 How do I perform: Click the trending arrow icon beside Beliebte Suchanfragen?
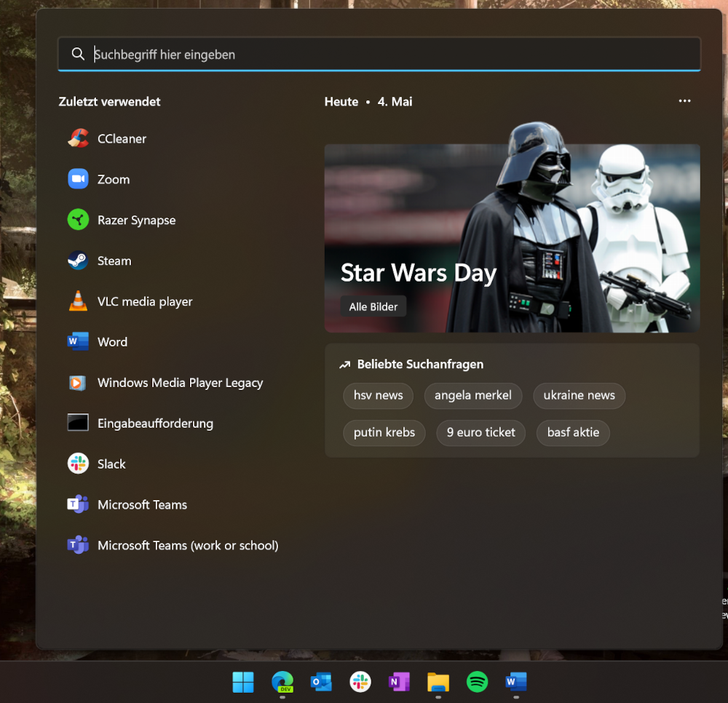(344, 365)
